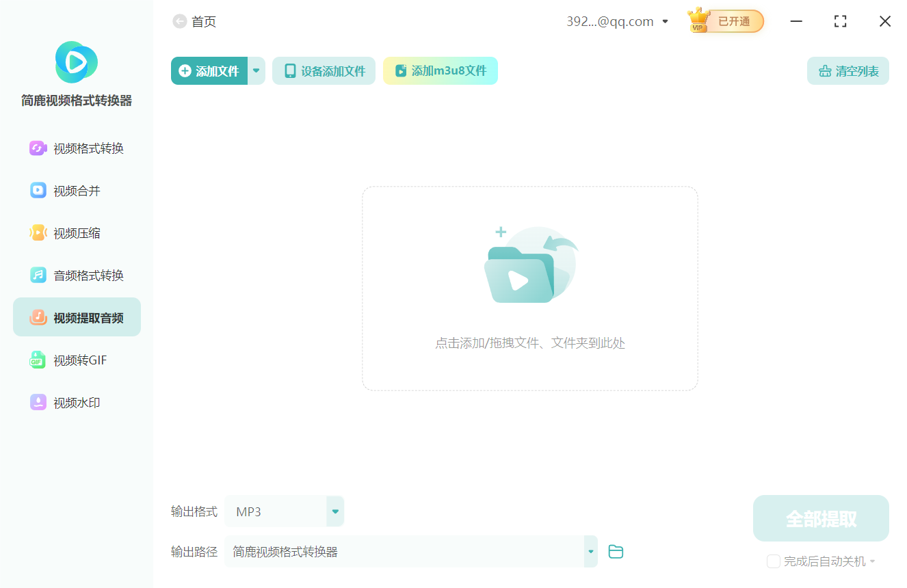Enable the 完成后自动关机 checkbox
Image resolution: width=907 pixels, height=588 pixels.
point(774,561)
